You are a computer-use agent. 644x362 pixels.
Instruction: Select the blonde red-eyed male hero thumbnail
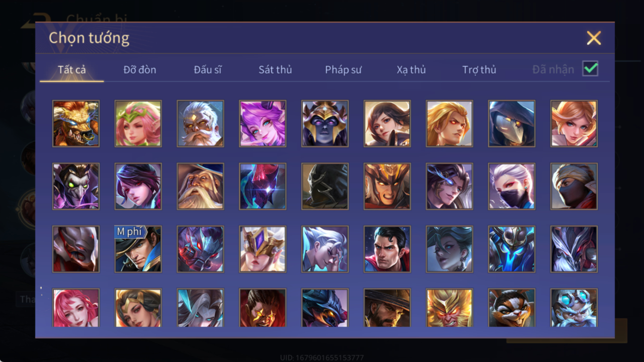(449, 124)
